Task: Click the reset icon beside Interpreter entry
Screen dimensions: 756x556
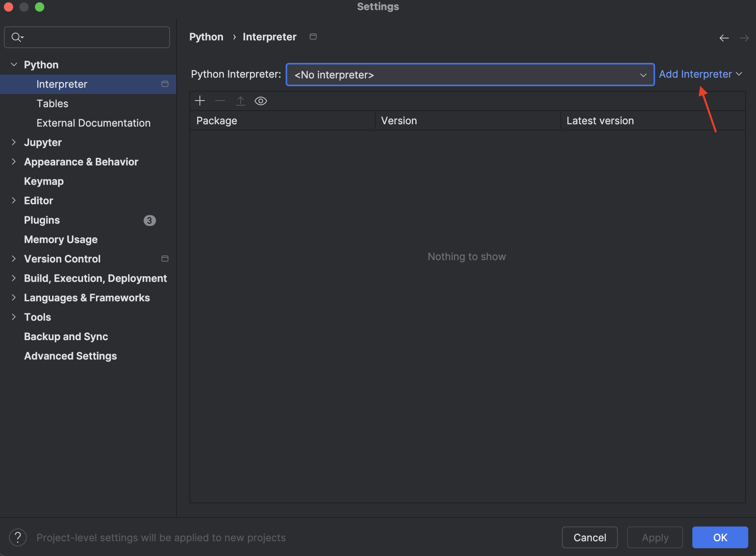Action: 164,84
